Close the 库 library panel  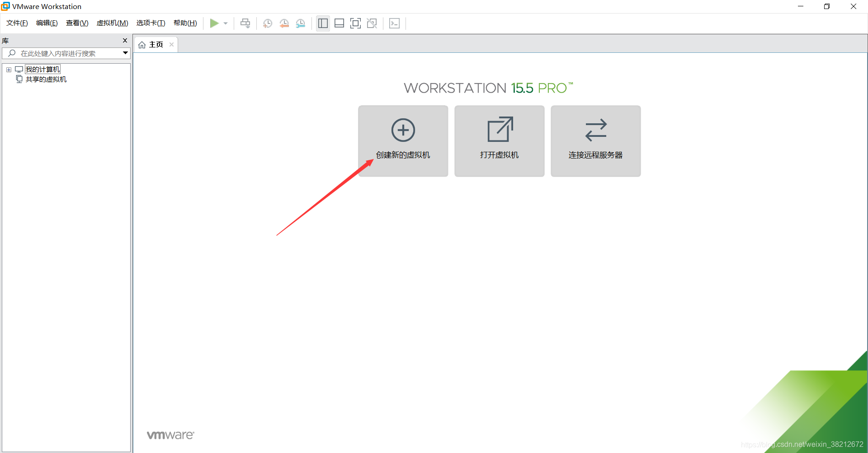125,41
